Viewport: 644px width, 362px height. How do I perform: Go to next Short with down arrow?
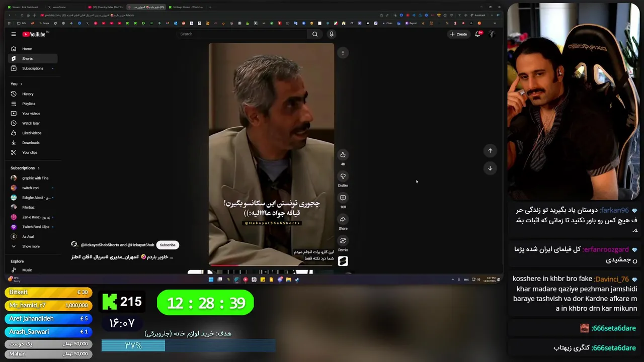click(x=490, y=168)
